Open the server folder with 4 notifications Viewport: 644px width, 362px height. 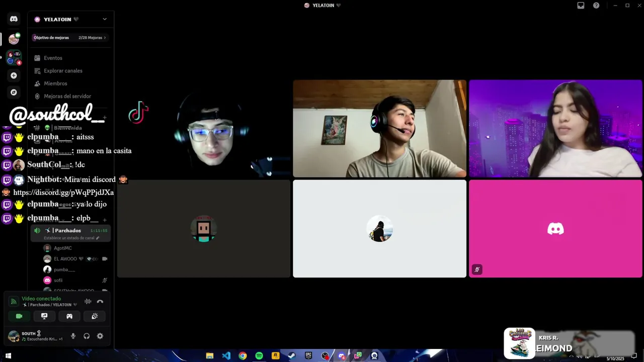click(x=14, y=58)
